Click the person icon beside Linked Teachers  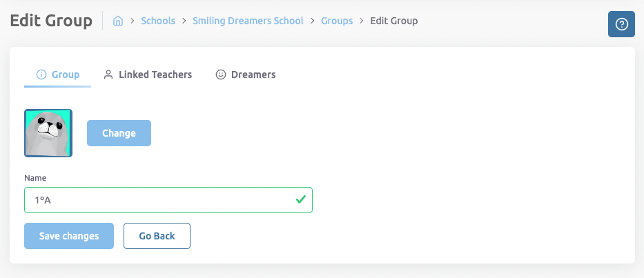tap(108, 75)
